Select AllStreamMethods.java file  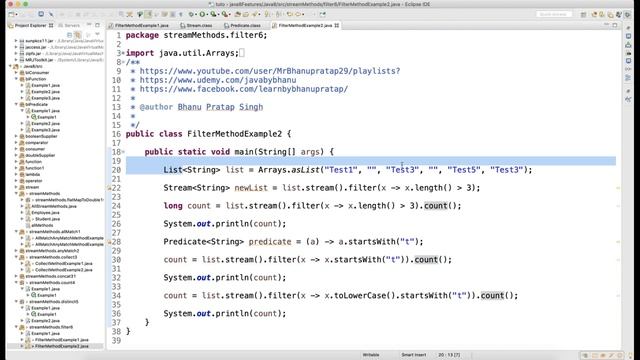point(51,206)
